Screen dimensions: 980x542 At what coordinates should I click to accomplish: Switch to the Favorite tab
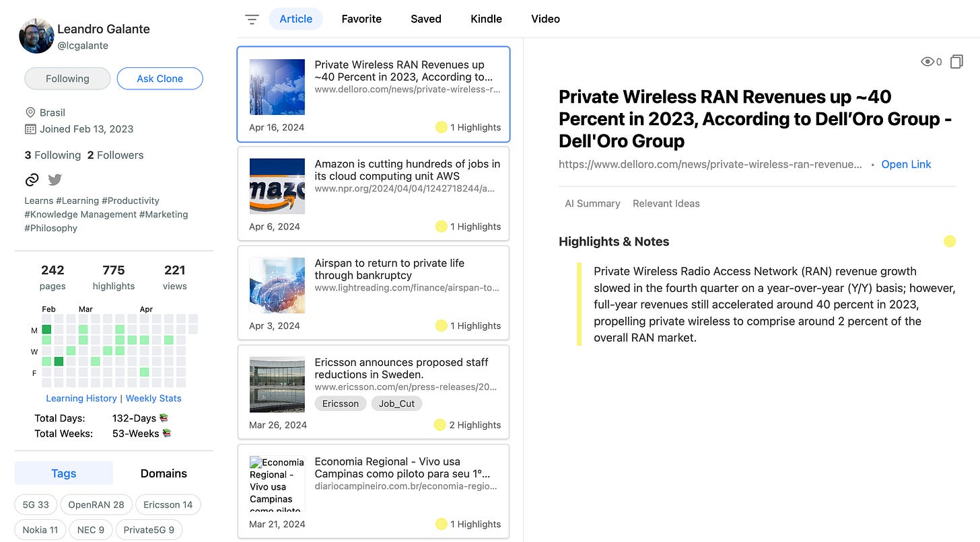coord(361,19)
